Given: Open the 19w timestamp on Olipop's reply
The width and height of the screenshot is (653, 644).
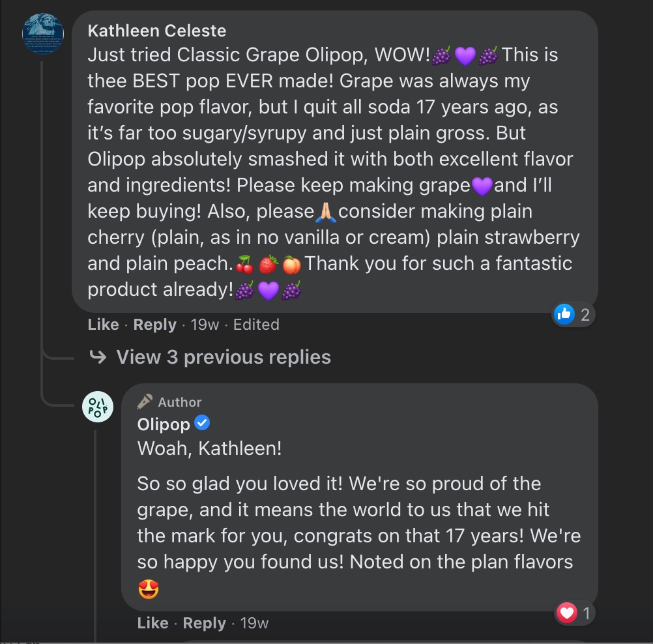Looking at the screenshot, I should [x=254, y=623].
